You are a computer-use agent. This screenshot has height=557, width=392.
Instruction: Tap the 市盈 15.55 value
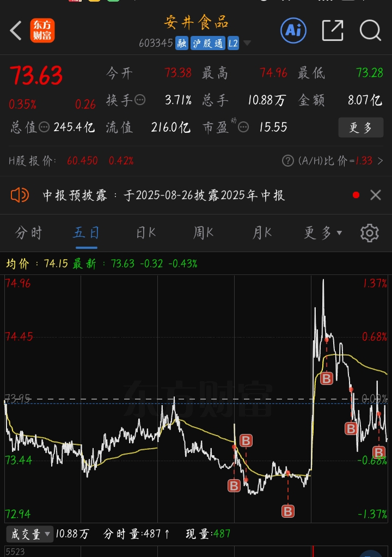point(273,127)
